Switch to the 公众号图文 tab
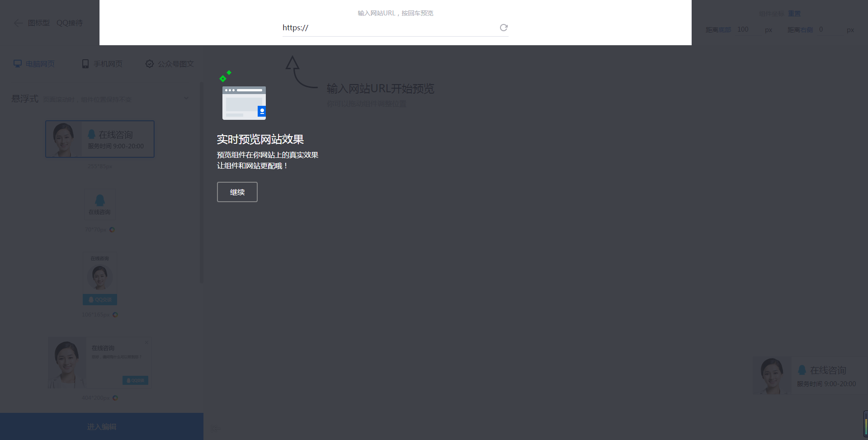Image resolution: width=868 pixels, height=440 pixels. 170,64
